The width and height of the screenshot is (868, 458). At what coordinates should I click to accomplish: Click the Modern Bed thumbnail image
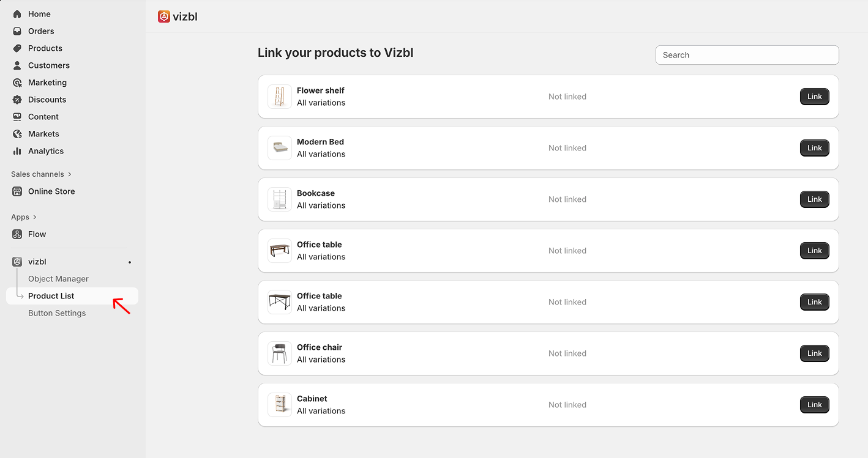point(280,148)
